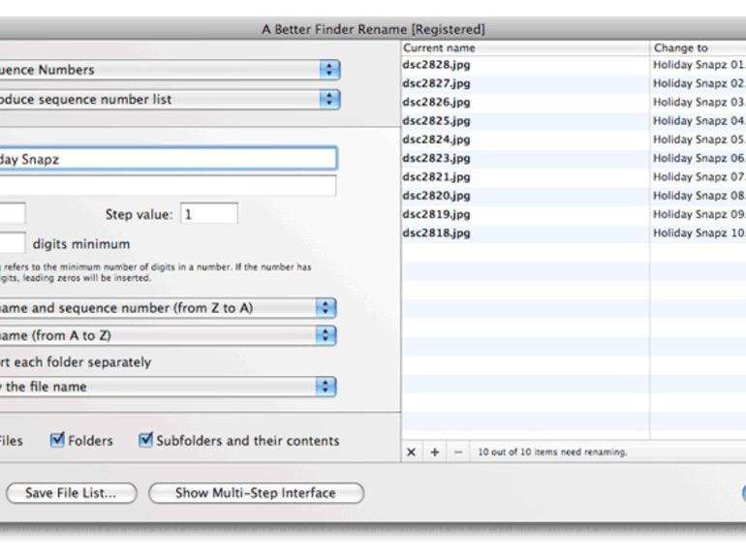Screen dimensions: 746x560
Task: Click the 'Holiday Snapz' text input field
Action: [168, 159]
